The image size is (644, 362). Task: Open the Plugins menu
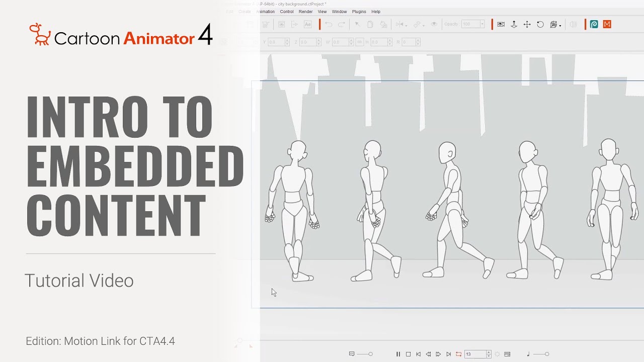tap(359, 12)
